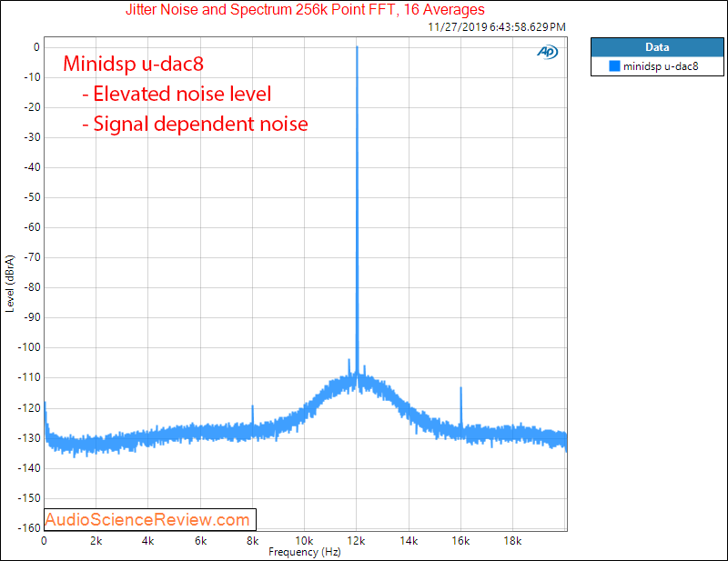
Task: Click the -110 level axis tick label
Action: (x=30, y=377)
